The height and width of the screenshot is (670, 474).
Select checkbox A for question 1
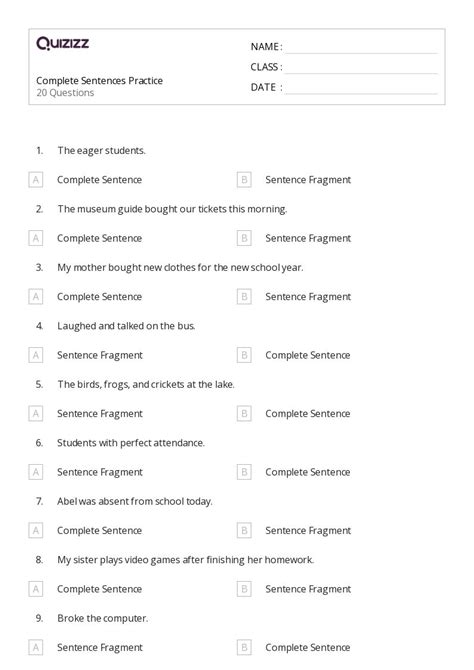[36, 180]
